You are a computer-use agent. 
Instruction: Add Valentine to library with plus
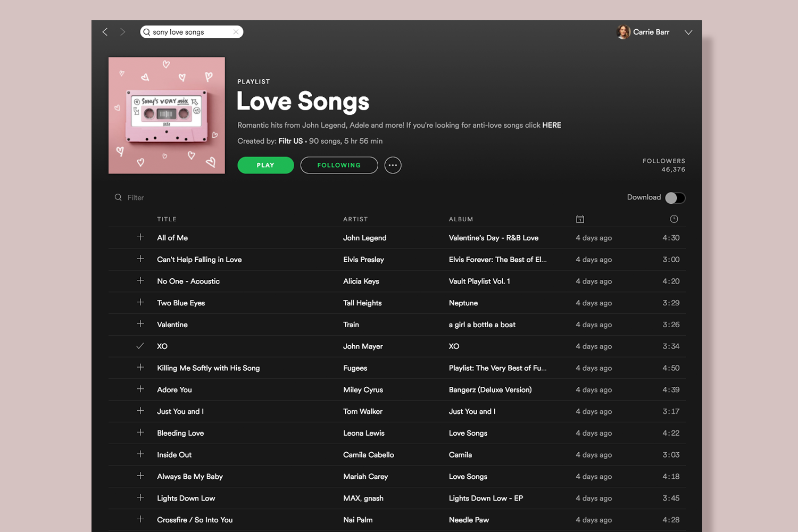pos(140,324)
